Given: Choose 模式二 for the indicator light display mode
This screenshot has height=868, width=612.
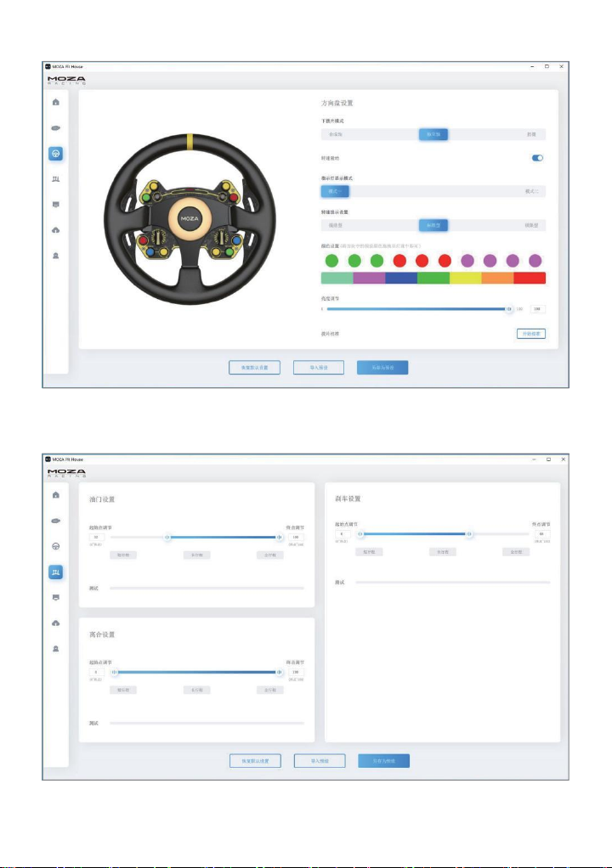Looking at the screenshot, I should [x=532, y=191].
